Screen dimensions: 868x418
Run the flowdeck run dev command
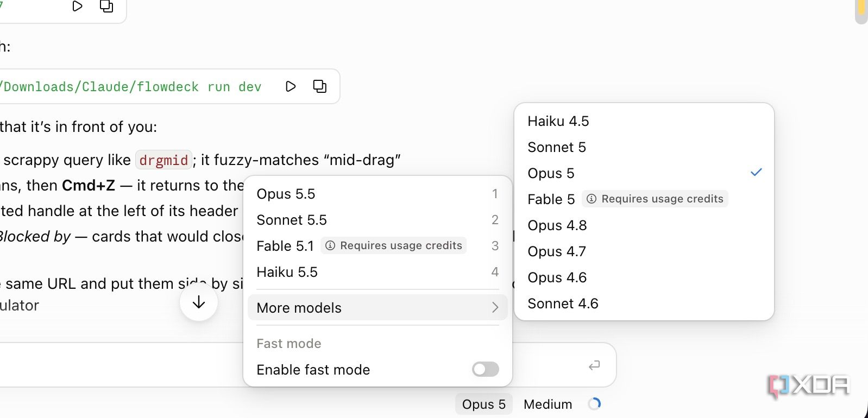(291, 86)
